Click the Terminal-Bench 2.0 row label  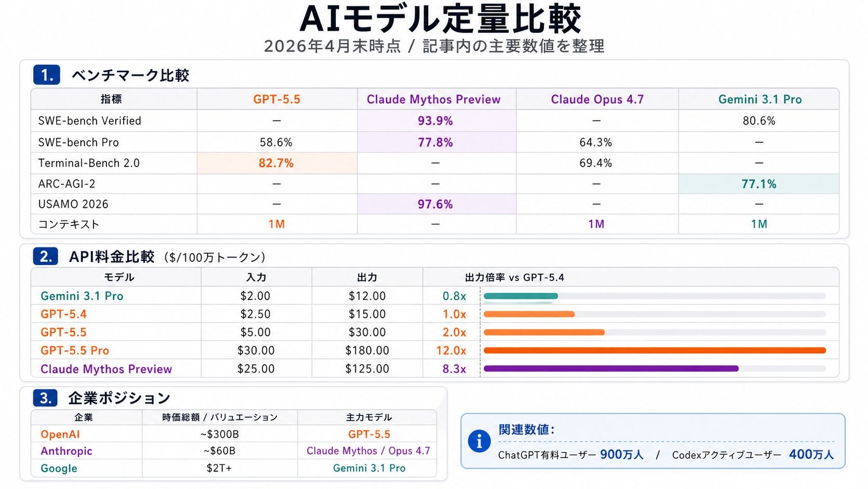point(89,163)
